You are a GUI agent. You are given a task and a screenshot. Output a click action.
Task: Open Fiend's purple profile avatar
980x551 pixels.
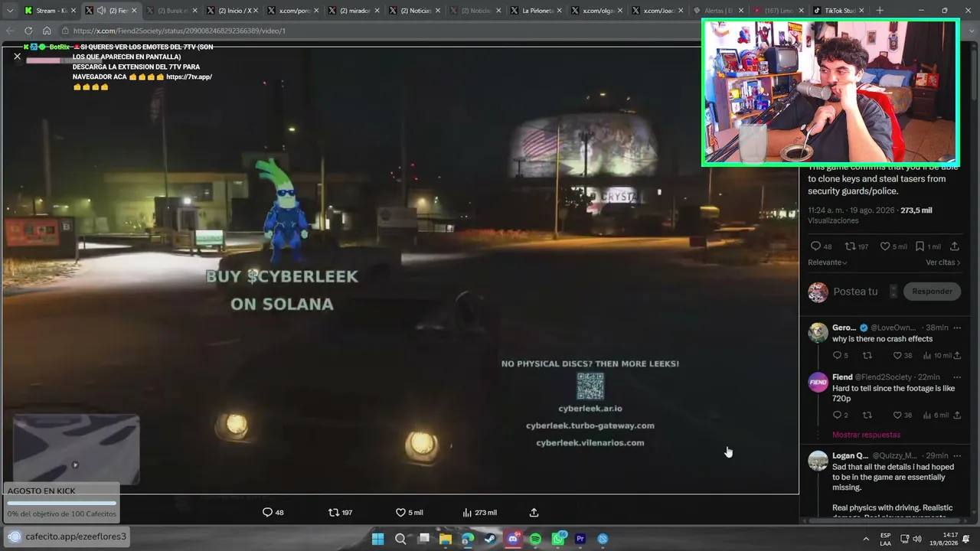[x=818, y=382]
